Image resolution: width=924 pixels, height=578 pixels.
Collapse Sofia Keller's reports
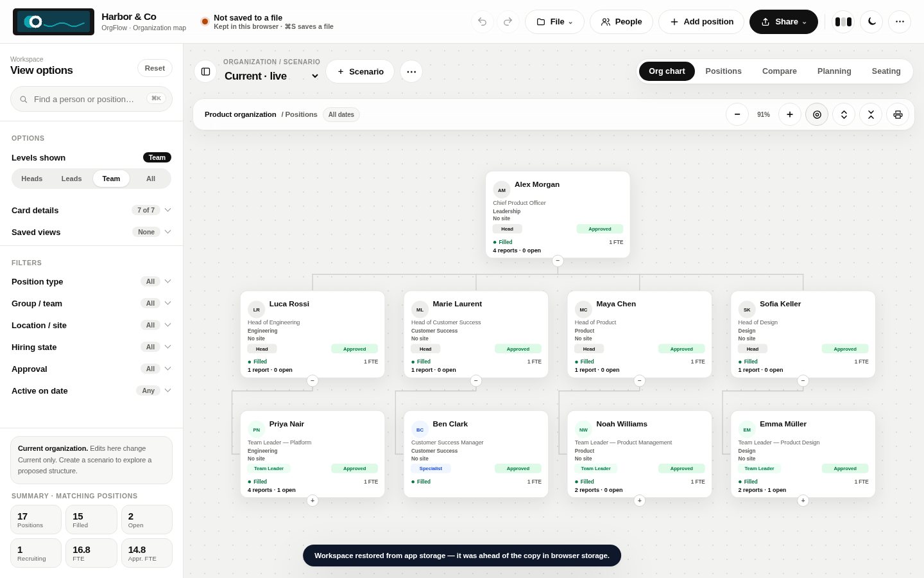(x=803, y=381)
